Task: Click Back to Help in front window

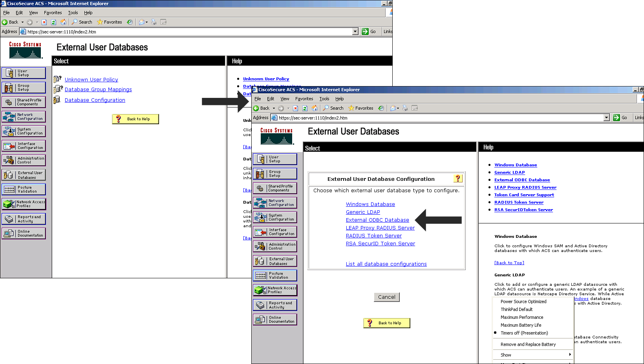Action: click(x=387, y=323)
